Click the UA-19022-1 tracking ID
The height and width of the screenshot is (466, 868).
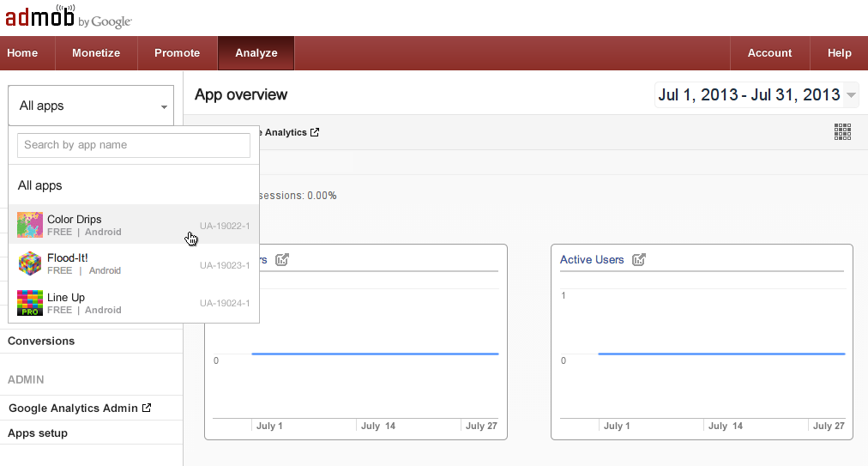click(x=225, y=226)
